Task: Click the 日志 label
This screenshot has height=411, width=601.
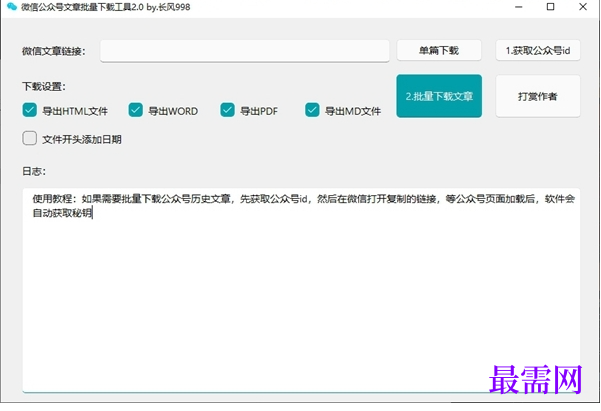Action: (34, 171)
